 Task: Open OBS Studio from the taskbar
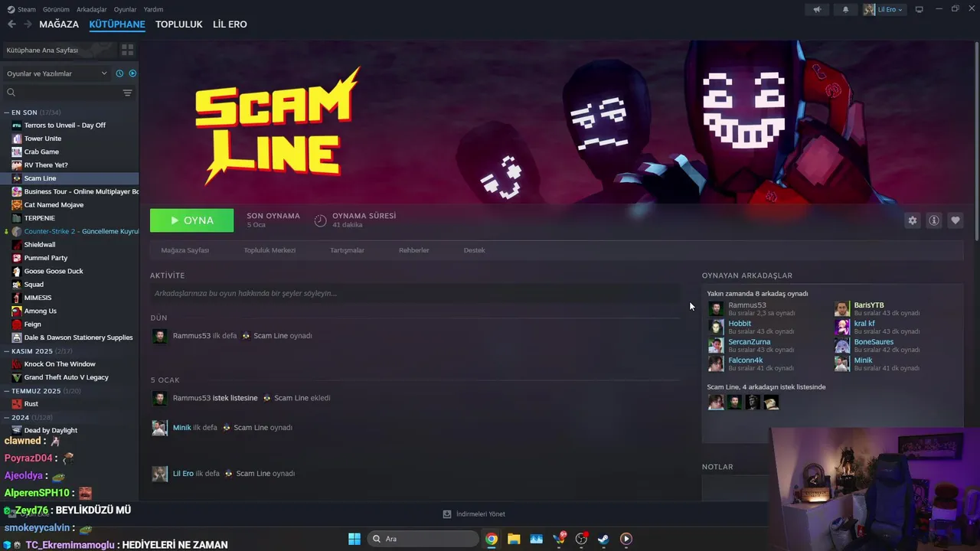582,539
